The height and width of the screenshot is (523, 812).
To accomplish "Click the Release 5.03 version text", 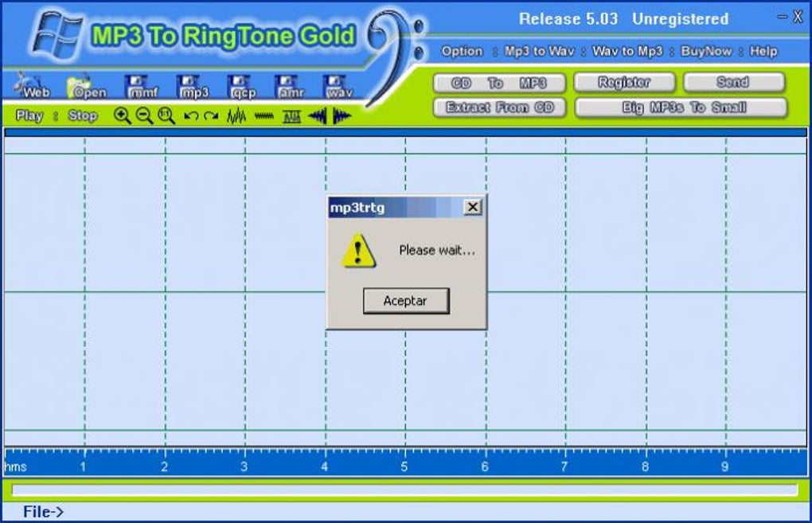I will (x=568, y=19).
